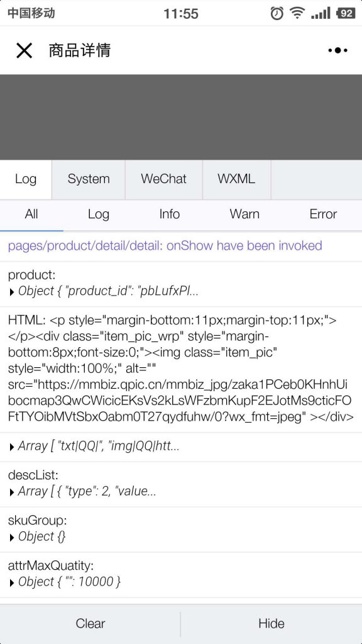Switch to the WeChat tab
362x644 pixels.
[164, 179]
